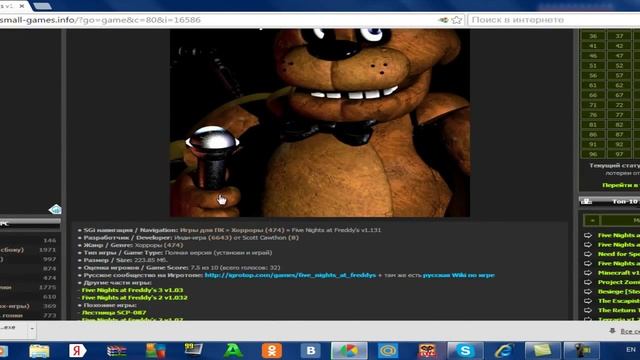Open the 'русская Wiki по игре' link
The height and width of the screenshot is (360, 640).
458,275
